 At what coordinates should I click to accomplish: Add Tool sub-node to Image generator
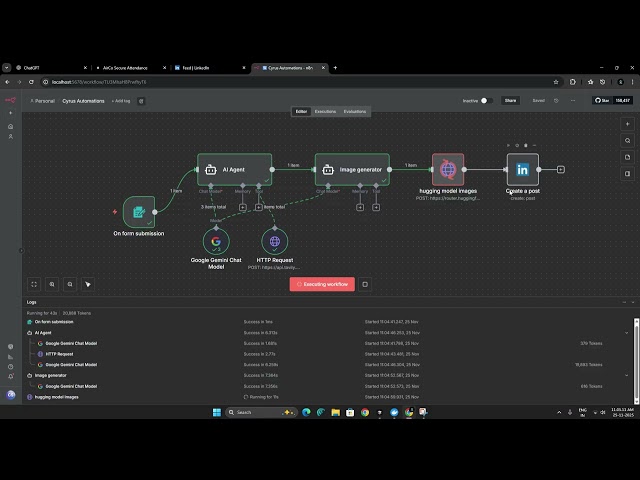pos(376,207)
